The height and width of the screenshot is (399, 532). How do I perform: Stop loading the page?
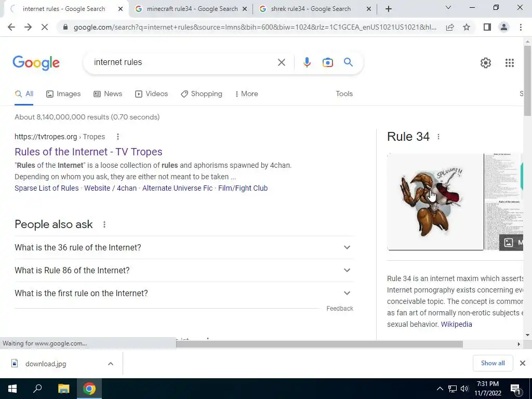[x=45, y=27]
